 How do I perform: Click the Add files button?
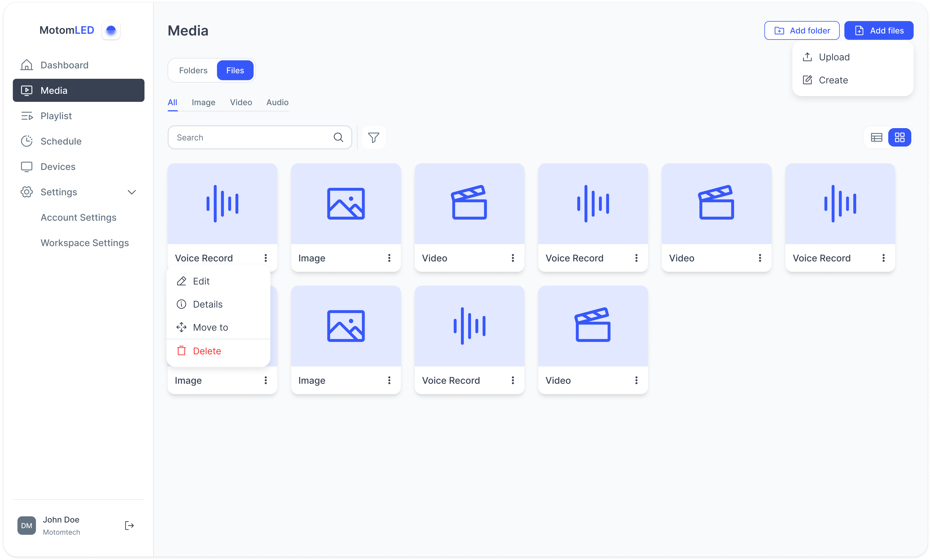pyautogui.click(x=879, y=30)
